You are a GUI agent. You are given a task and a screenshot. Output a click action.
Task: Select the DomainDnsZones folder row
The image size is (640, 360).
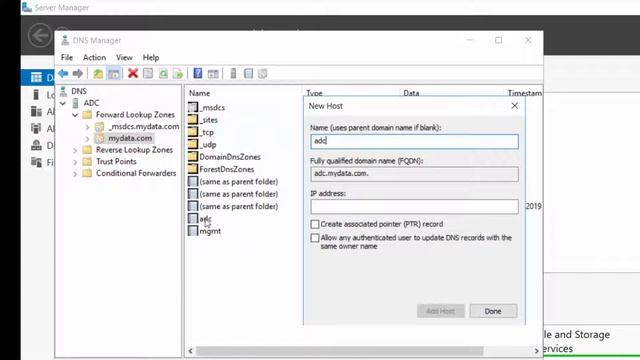[230, 157]
